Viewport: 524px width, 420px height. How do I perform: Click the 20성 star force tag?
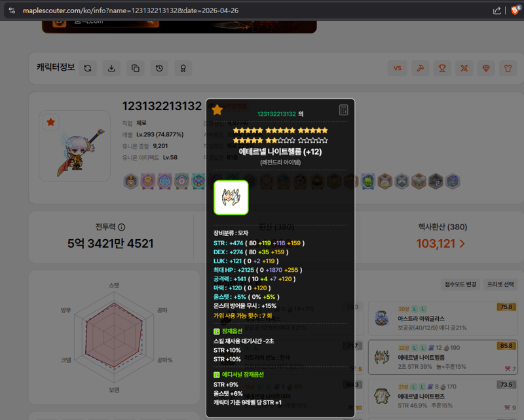pos(403,309)
